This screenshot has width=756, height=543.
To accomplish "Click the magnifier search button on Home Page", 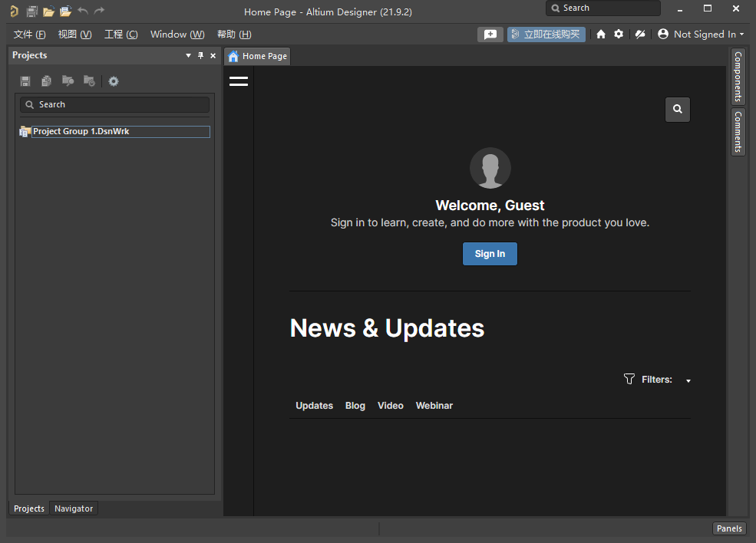I will point(678,110).
